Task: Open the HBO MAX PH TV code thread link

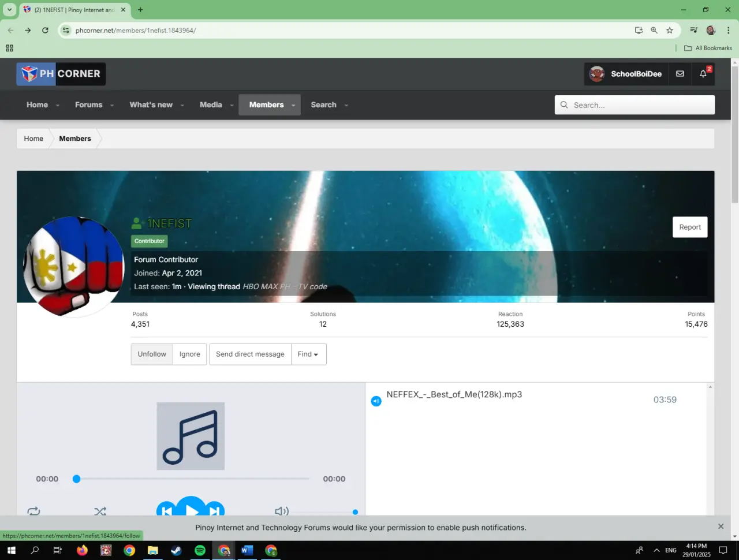Action: 285,287
